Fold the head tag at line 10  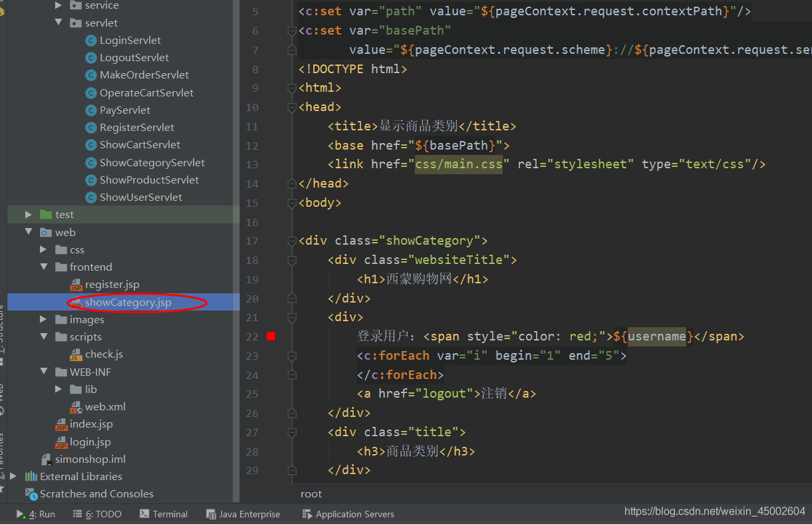tap(291, 107)
